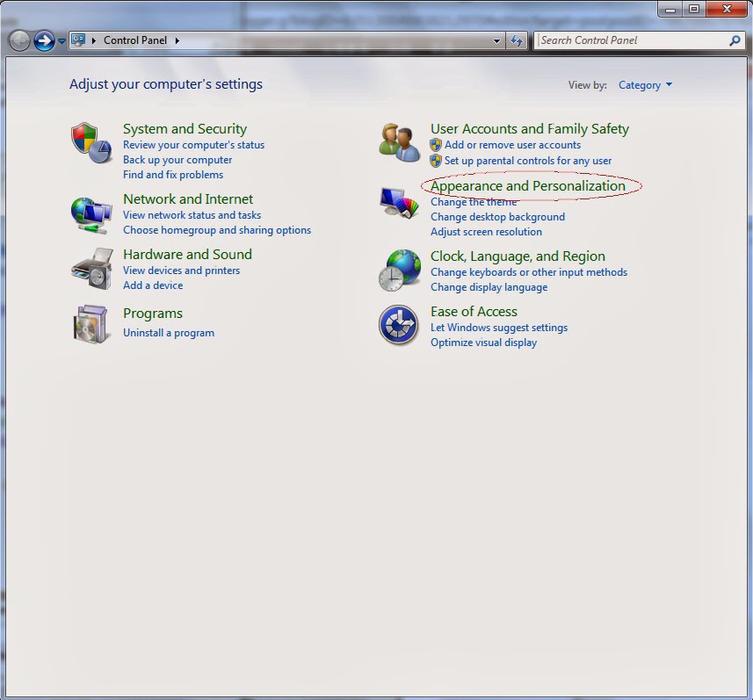Open Optimize visual display link

tap(483, 343)
